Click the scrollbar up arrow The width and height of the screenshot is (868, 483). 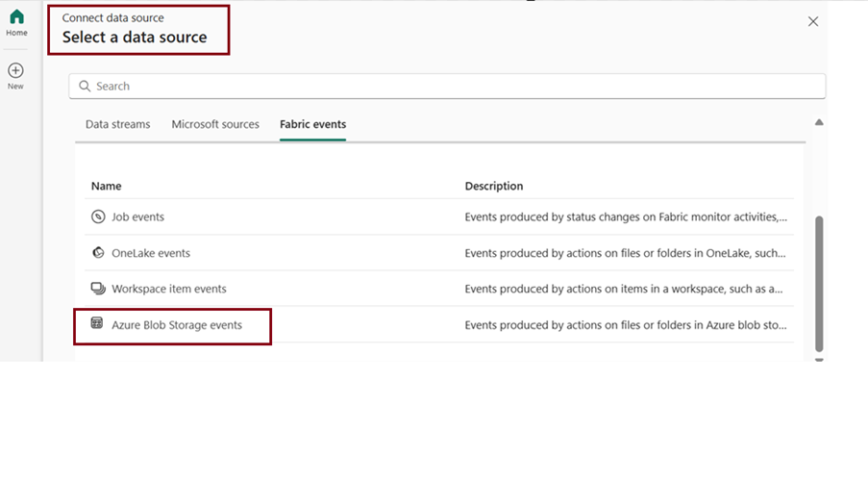[819, 122]
